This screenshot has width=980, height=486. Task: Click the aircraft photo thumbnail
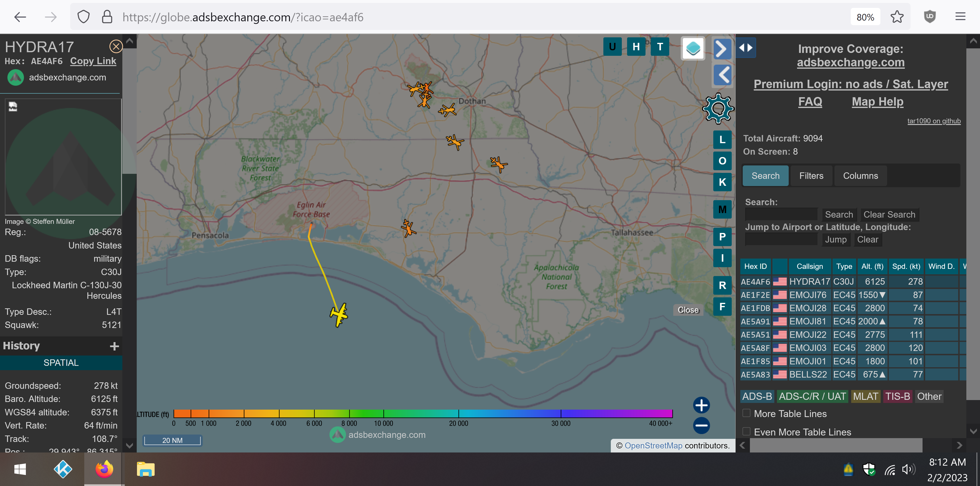(63, 157)
